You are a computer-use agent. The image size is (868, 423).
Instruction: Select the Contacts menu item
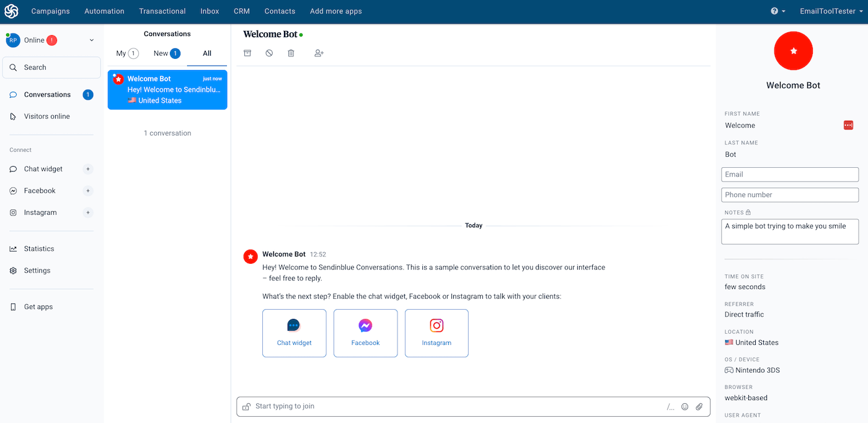click(x=280, y=11)
